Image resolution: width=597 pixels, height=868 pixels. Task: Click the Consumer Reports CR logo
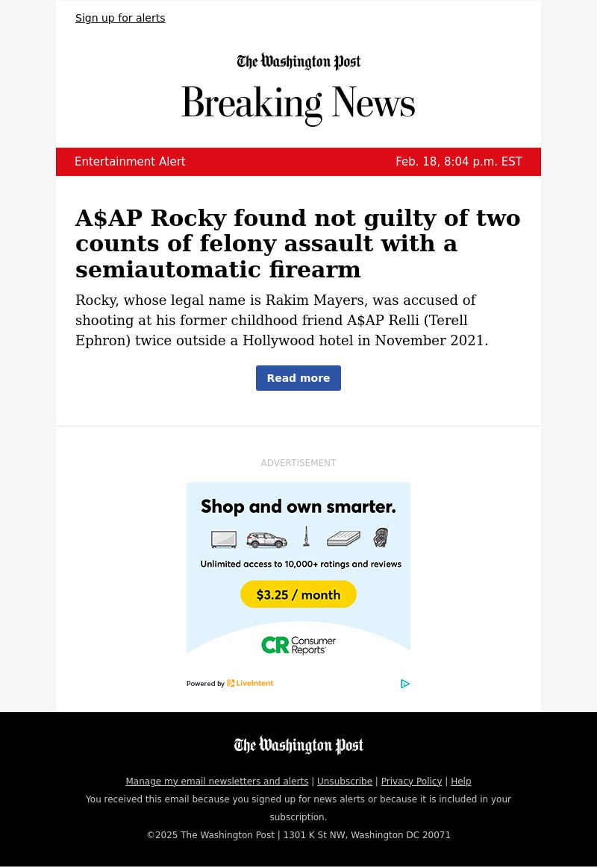pyautogui.click(x=298, y=645)
